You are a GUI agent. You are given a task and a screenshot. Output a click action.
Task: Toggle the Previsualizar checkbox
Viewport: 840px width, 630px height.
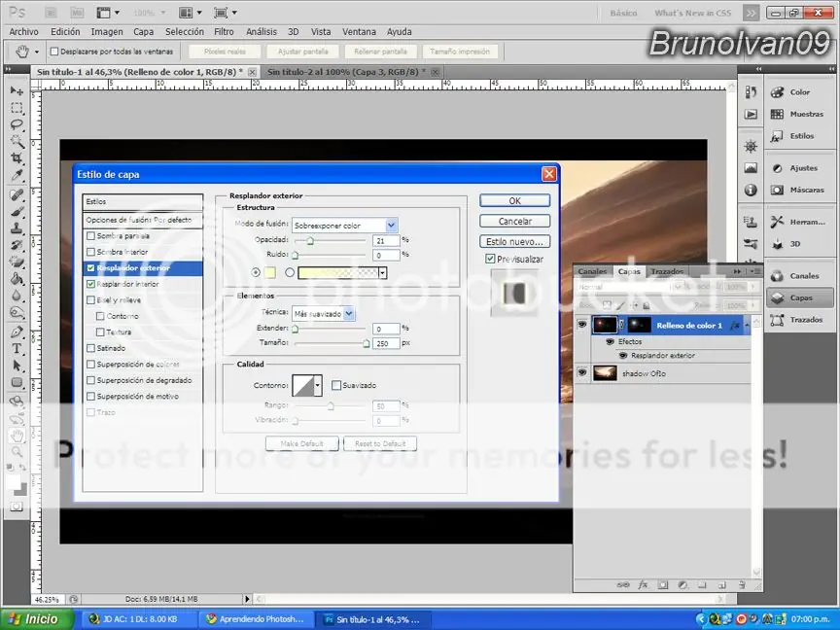490,259
